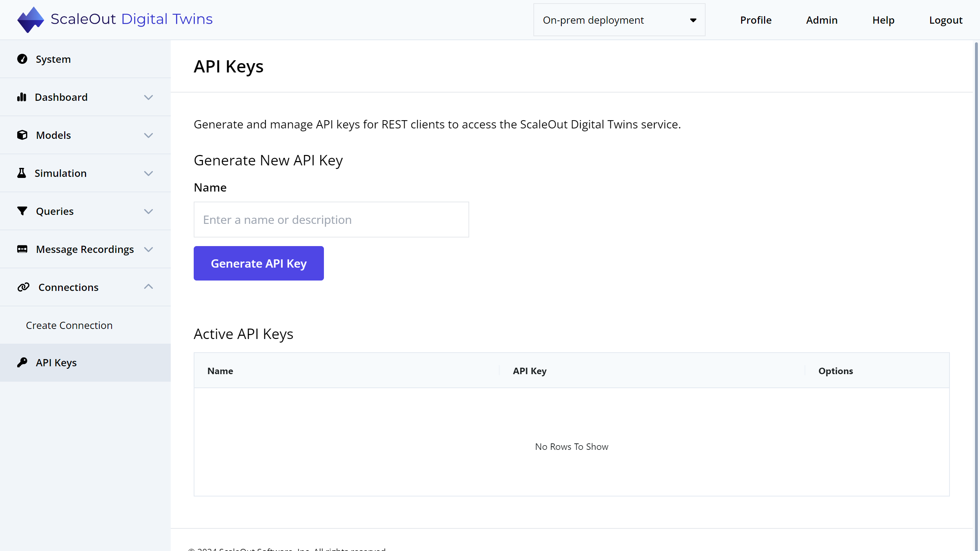Click the ScaleOut Digital Twins logo icon
Image resolution: width=980 pixels, height=551 pixels.
[30, 19]
